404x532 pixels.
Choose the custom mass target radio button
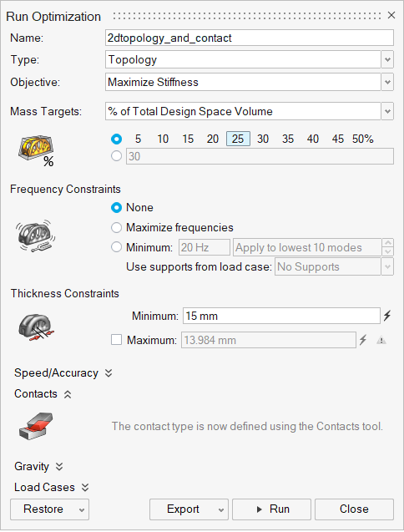coord(116,156)
